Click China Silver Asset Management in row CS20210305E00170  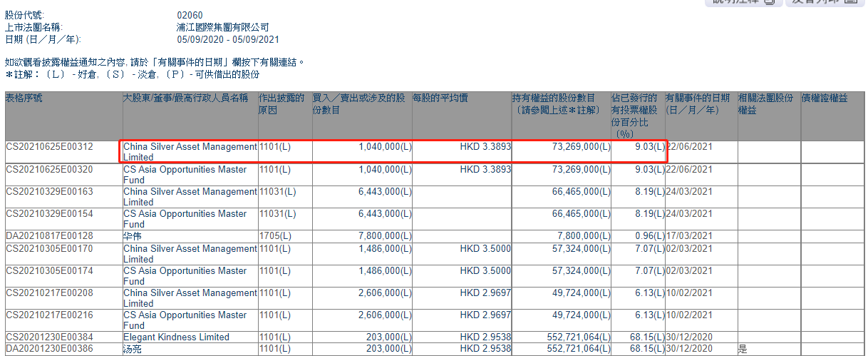point(190,254)
